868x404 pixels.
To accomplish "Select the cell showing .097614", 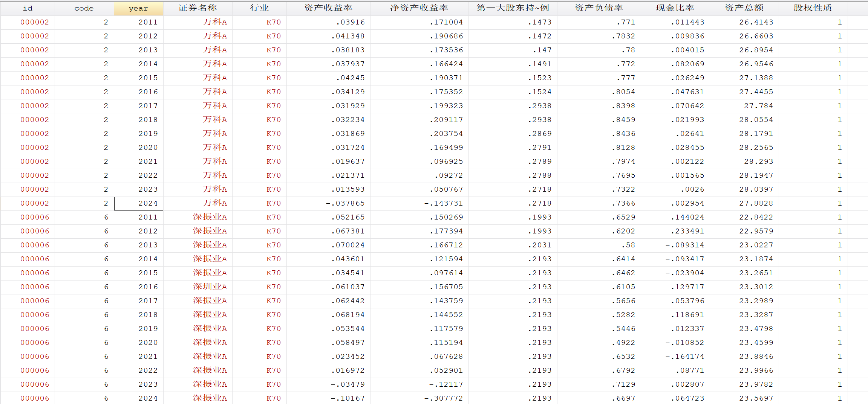I will coord(419,273).
